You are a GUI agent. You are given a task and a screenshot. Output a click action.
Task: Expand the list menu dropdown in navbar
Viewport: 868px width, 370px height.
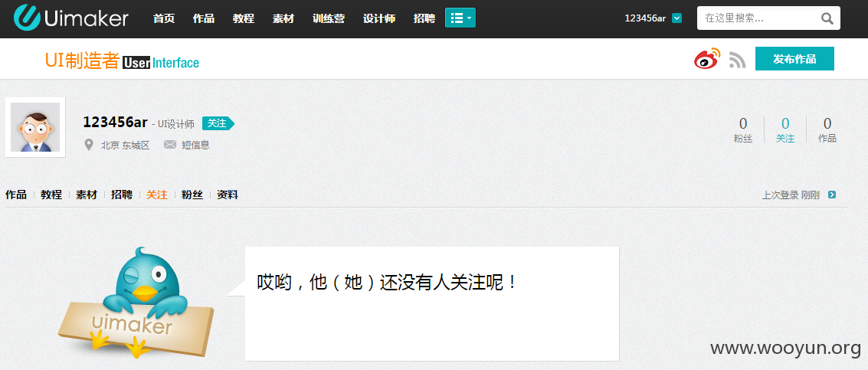460,18
